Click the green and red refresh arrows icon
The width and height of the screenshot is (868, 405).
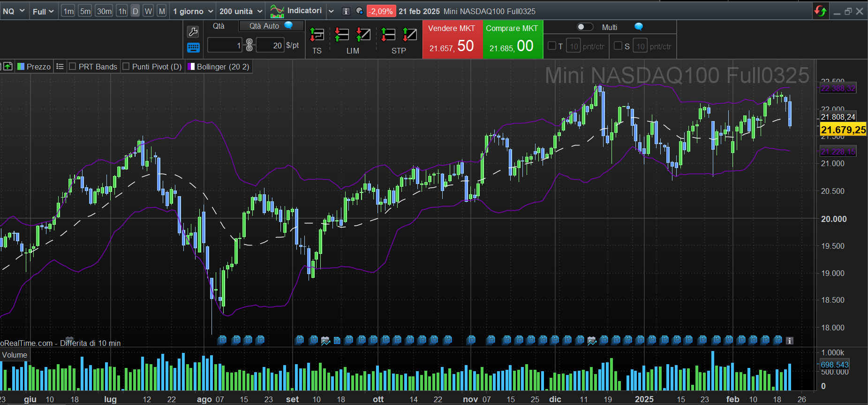click(820, 11)
